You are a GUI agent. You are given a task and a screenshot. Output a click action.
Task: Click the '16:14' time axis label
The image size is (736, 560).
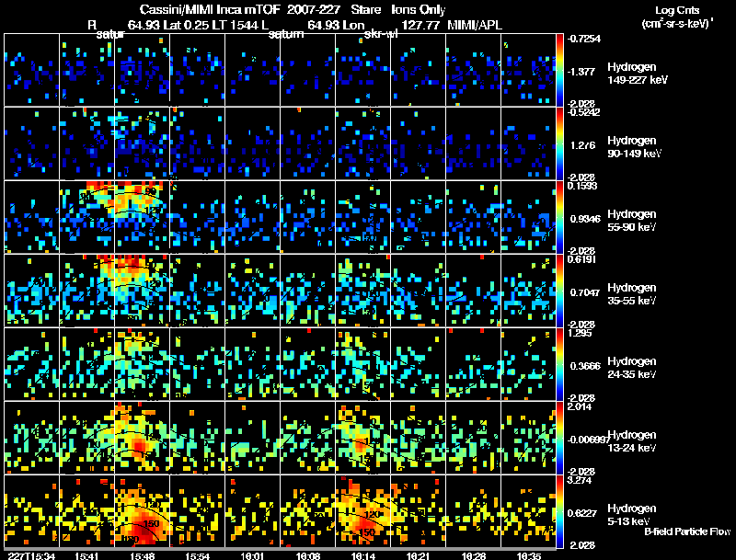[x=362, y=555]
